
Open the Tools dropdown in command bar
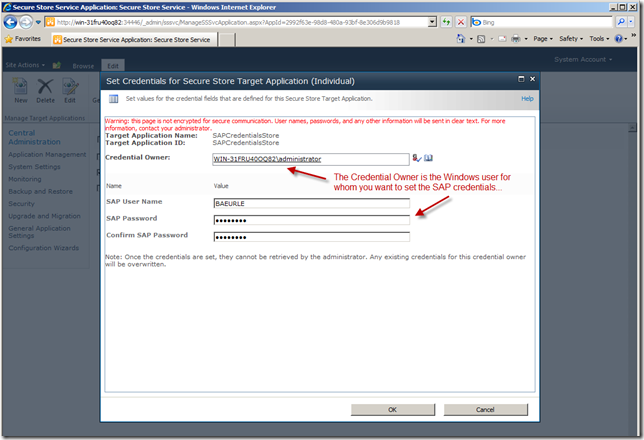(x=600, y=39)
